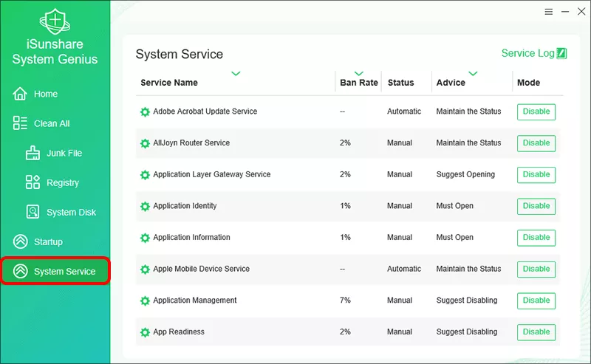
Task: Click the Home house icon
Action: point(20,94)
